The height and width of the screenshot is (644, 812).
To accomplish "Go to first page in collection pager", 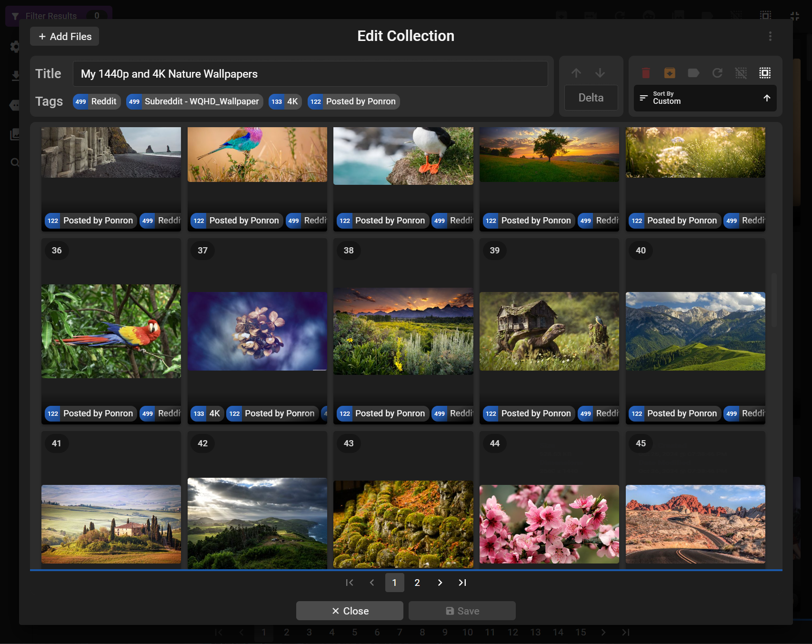I will 349,583.
